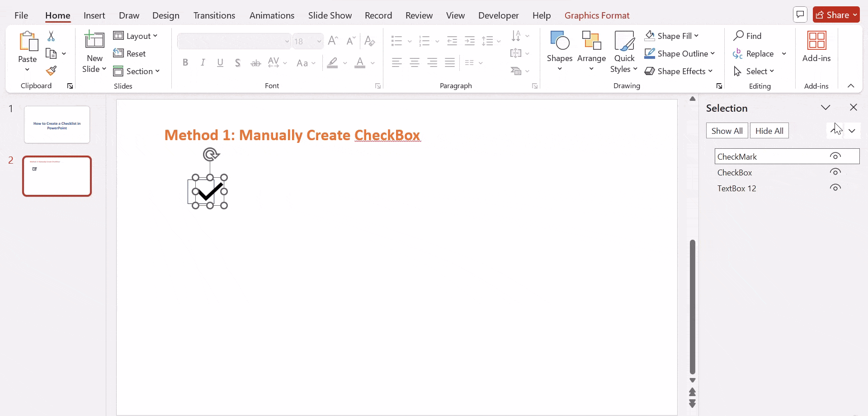Screen dimensions: 868x416
Task: Switch to the Insert tab
Action: click(94, 15)
